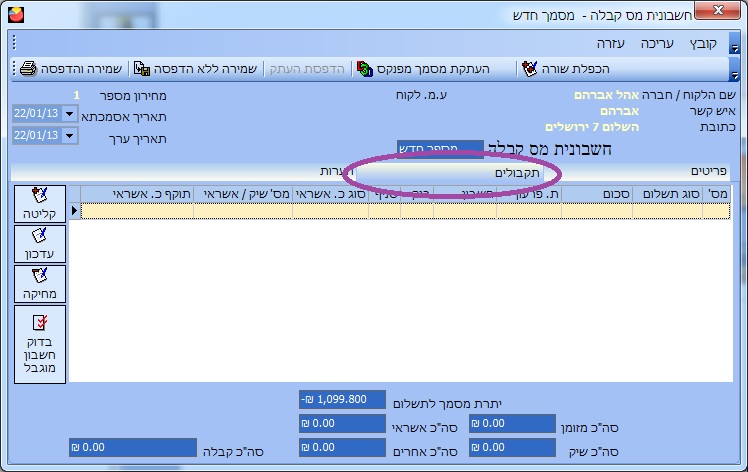Click the סה"כ שיק total field
Screen dimensions: 748x472
click(512, 448)
